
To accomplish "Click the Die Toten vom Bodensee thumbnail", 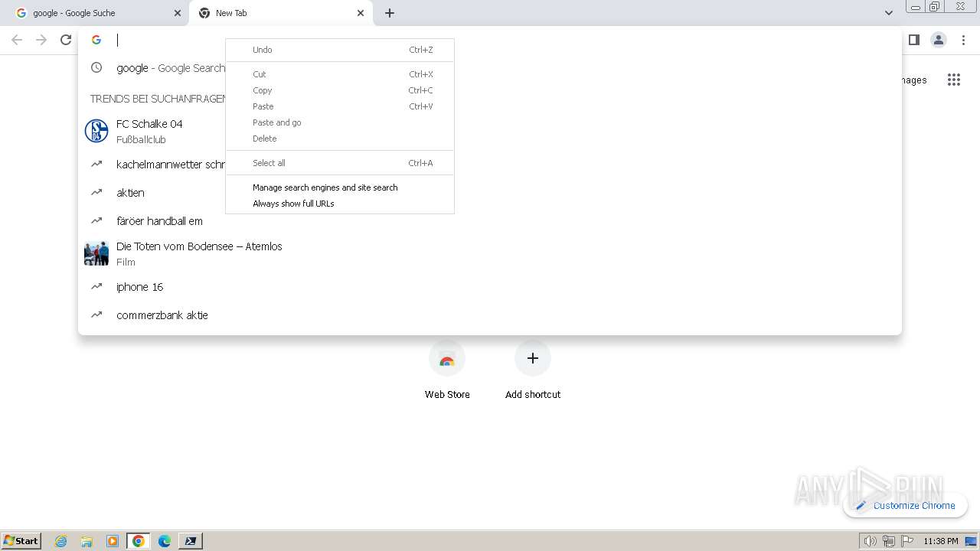I will (x=96, y=253).
